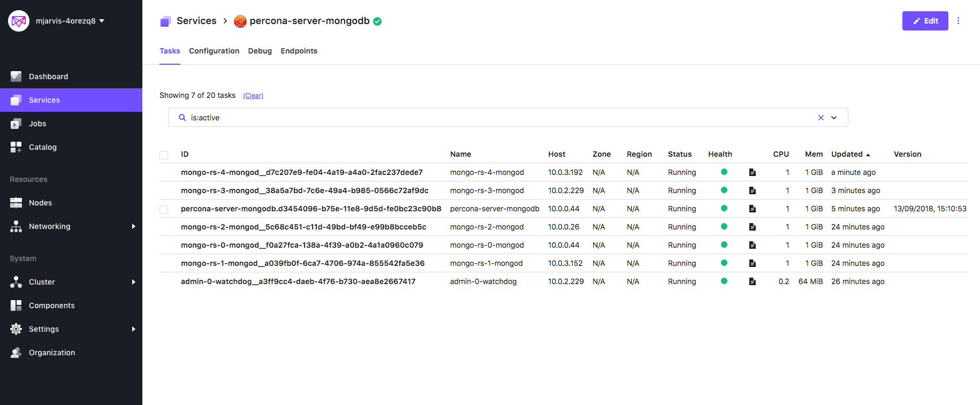Click the 64 MiB memory value

pyautogui.click(x=810, y=281)
